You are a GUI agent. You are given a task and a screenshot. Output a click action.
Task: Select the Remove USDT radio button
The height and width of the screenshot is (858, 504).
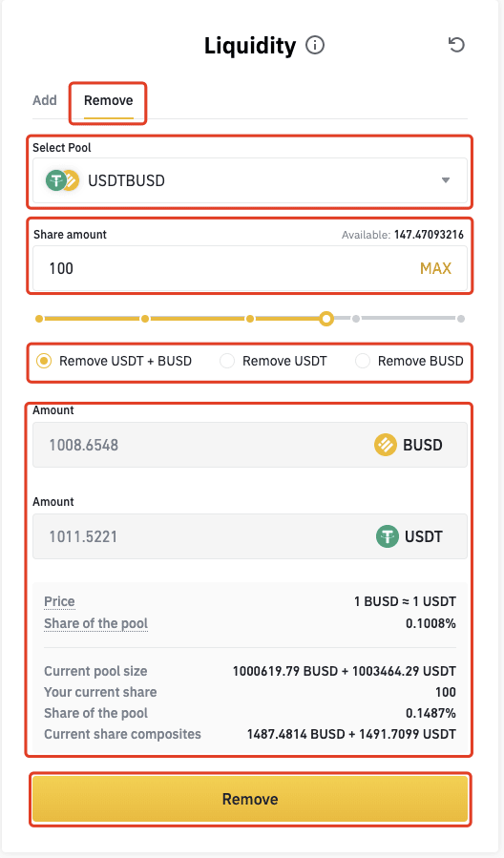click(x=227, y=361)
